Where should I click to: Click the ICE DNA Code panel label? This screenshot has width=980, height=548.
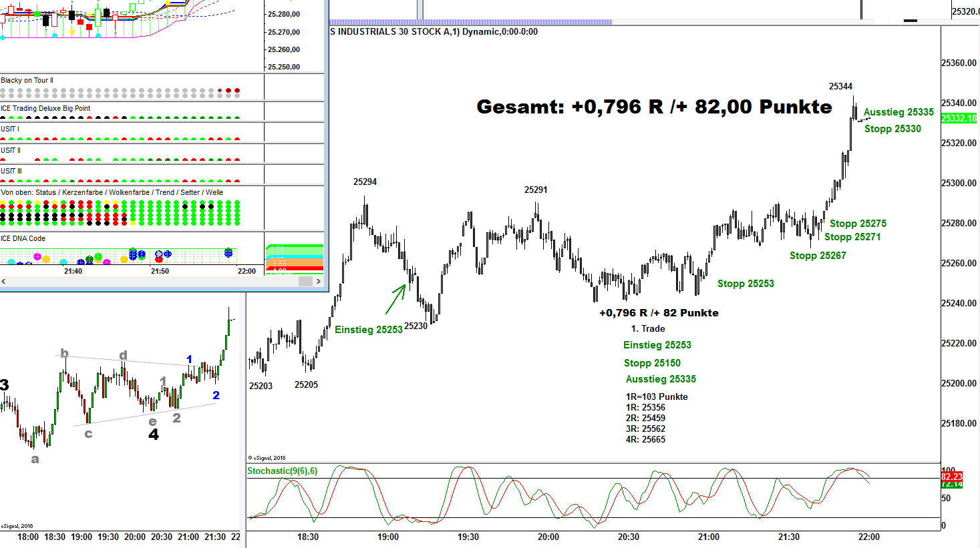click(x=23, y=238)
